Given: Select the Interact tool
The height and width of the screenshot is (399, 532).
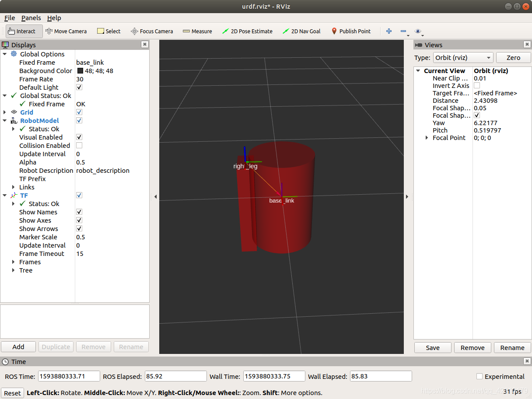Looking at the screenshot, I should click(x=24, y=31).
